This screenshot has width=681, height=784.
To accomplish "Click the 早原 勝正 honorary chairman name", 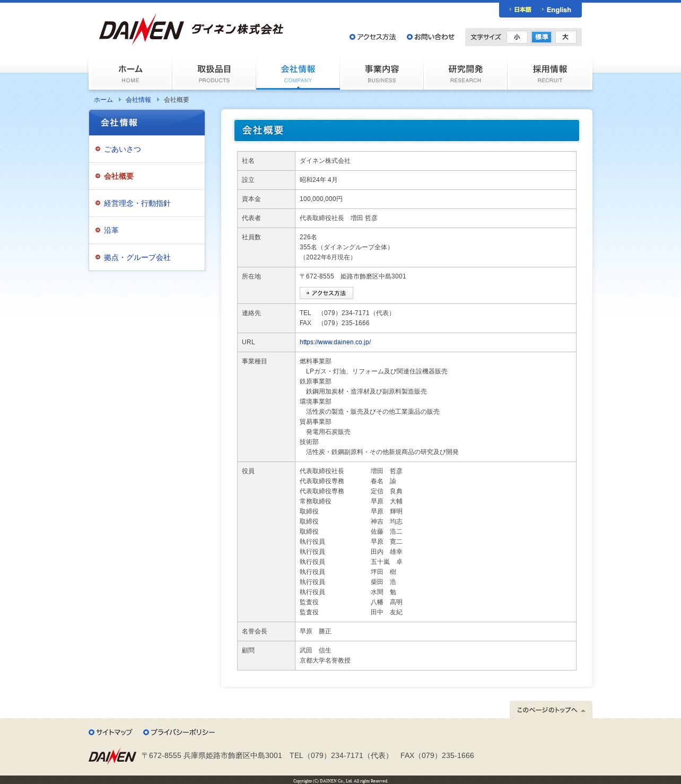I will [316, 631].
